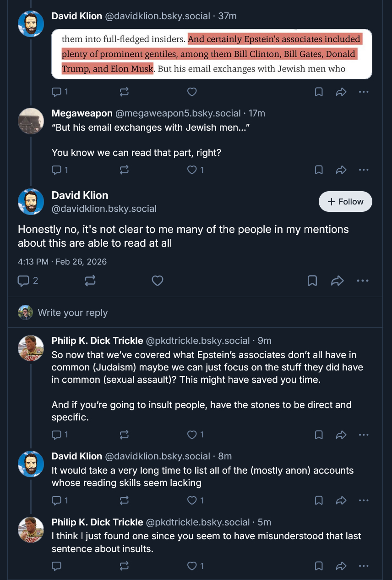Screen dimensions: 392x580
Task: Like David Klion's 8m reply
Action: coord(192,500)
